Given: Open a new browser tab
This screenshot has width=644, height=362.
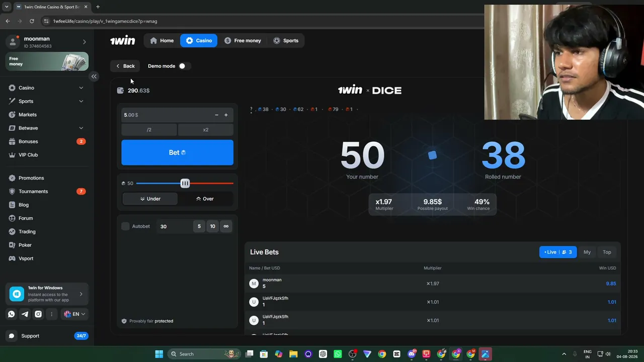Looking at the screenshot, I should tap(98, 7).
